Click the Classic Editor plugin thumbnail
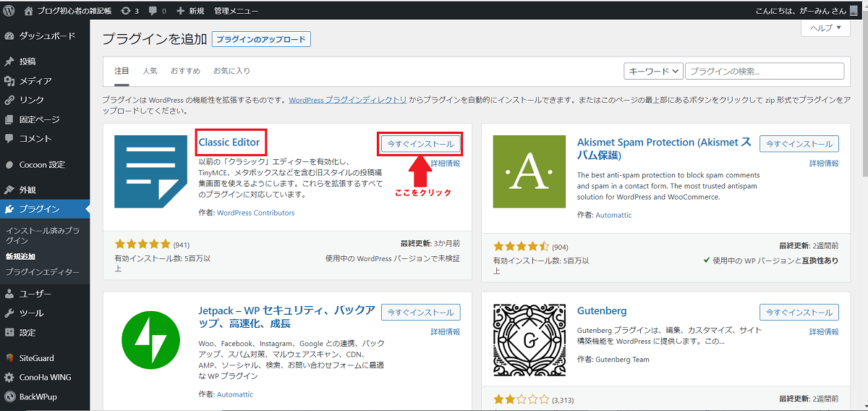This screenshot has height=411, width=868. click(150, 171)
